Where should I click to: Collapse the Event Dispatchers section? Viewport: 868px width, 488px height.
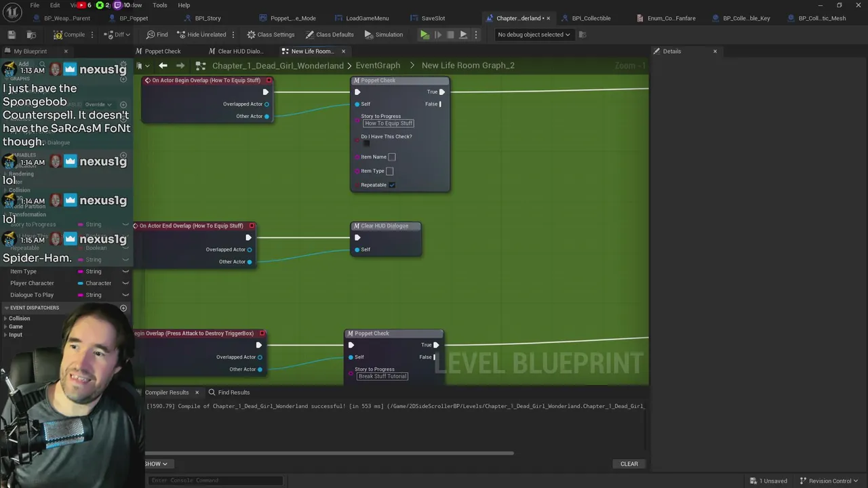(x=6, y=308)
